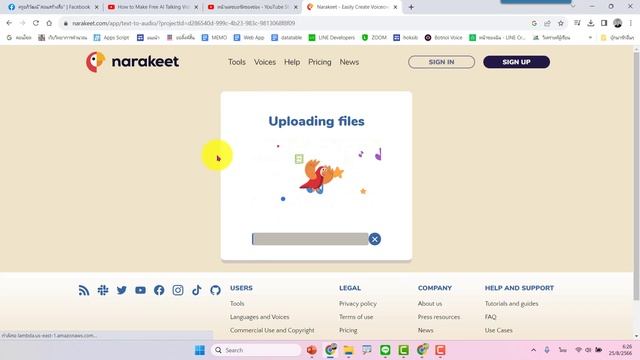This screenshot has height=360, width=640.
Task: Open the footer News link under Company
Action: [x=425, y=330]
